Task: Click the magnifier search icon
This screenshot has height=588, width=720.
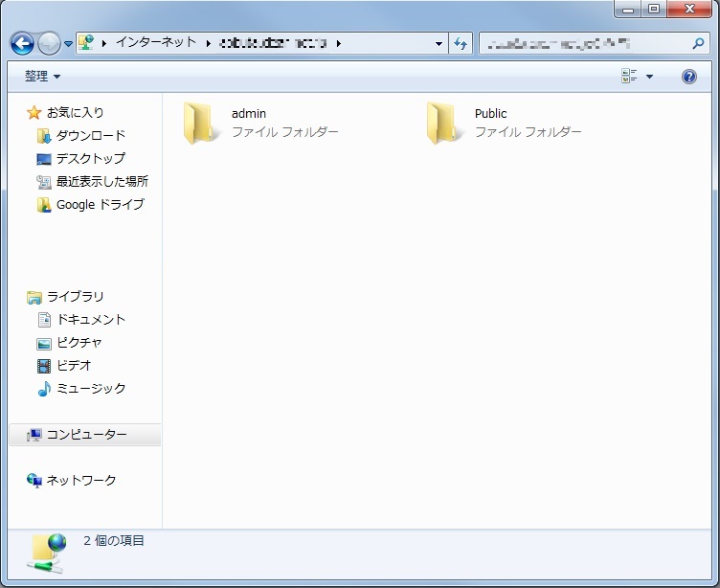Action: pos(698,44)
